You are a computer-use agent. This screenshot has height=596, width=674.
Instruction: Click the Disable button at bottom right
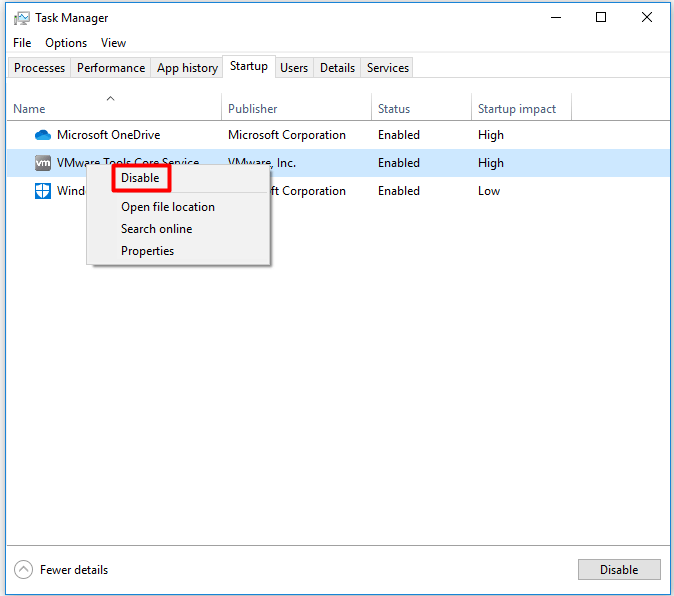pos(619,570)
